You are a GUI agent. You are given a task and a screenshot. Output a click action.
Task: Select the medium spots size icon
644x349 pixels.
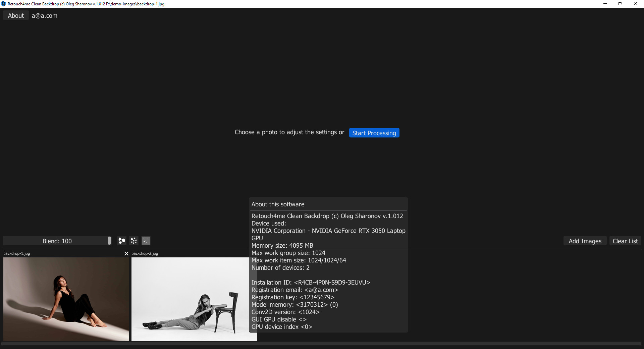pyautogui.click(x=134, y=241)
